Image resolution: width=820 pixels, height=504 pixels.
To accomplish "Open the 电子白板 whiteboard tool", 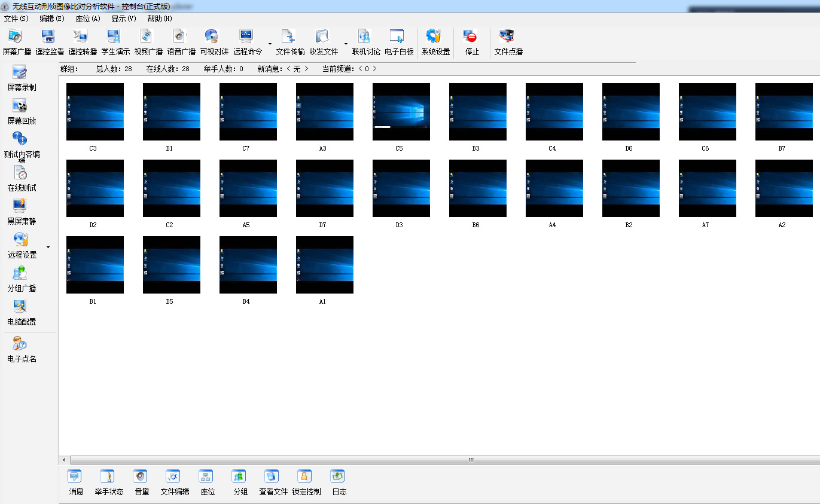I will pyautogui.click(x=399, y=42).
